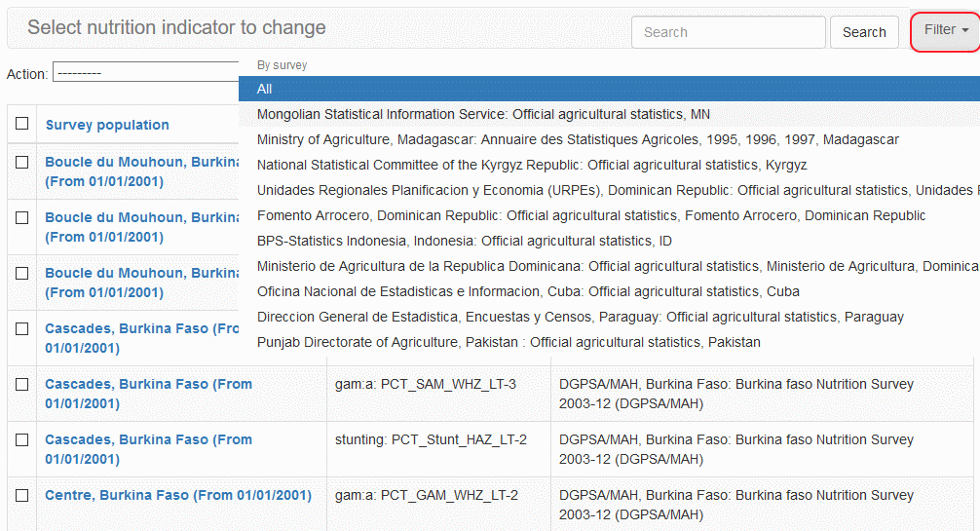Choose Ministry of Agriculture, Madagascar filter option
The image size is (980, 531).
(578, 139)
